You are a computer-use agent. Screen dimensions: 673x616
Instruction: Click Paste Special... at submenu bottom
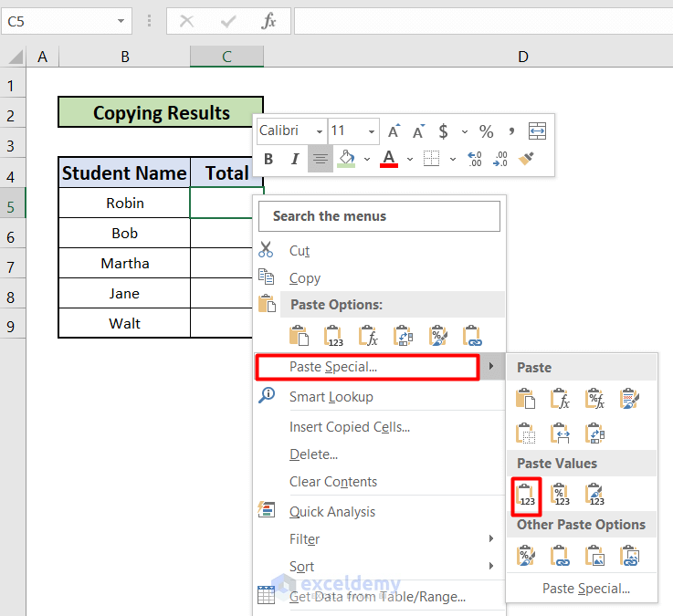click(585, 589)
